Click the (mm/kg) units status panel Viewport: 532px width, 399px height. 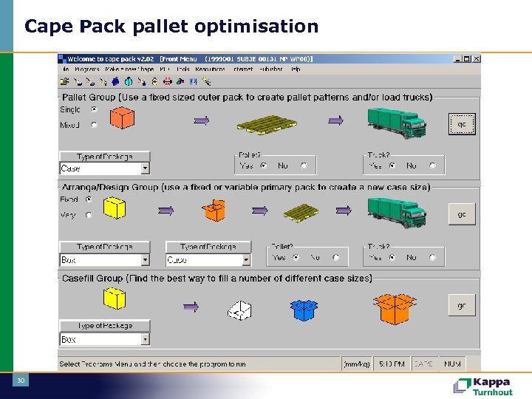[x=357, y=364]
